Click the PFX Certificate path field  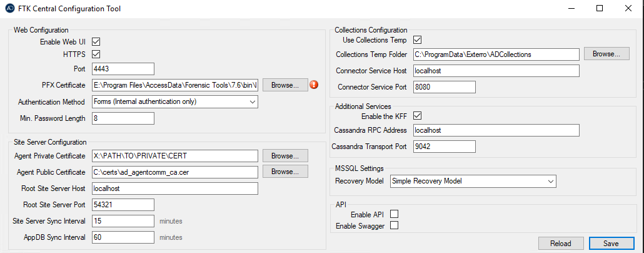coord(175,85)
